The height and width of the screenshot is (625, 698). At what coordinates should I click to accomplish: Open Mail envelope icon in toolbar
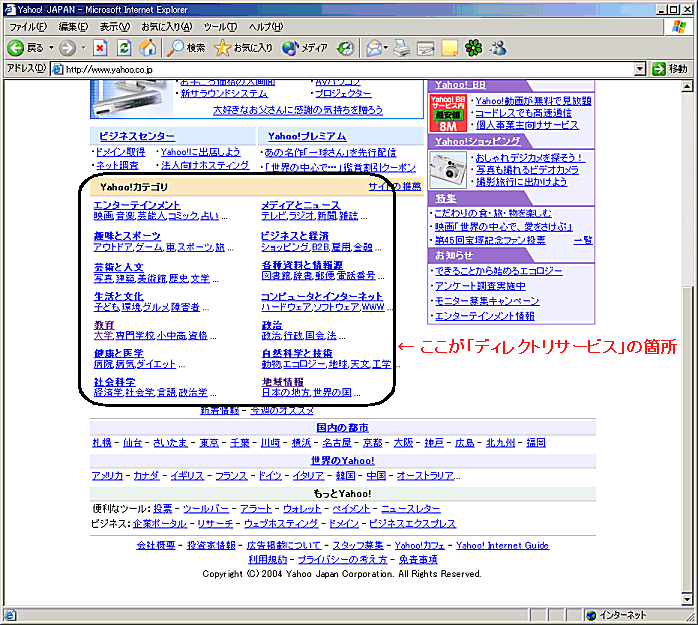pyautogui.click(x=374, y=48)
